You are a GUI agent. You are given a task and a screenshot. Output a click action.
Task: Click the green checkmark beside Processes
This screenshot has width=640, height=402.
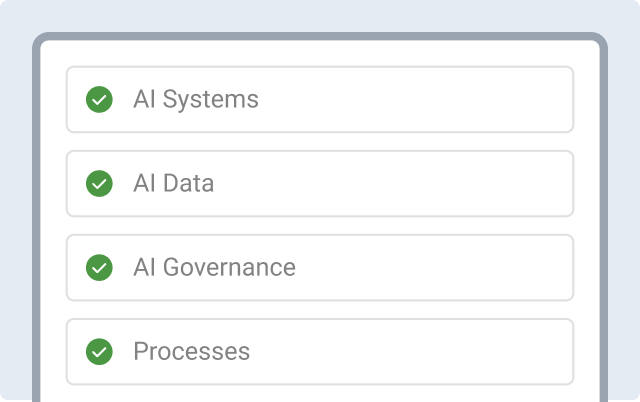pos(99,351)
